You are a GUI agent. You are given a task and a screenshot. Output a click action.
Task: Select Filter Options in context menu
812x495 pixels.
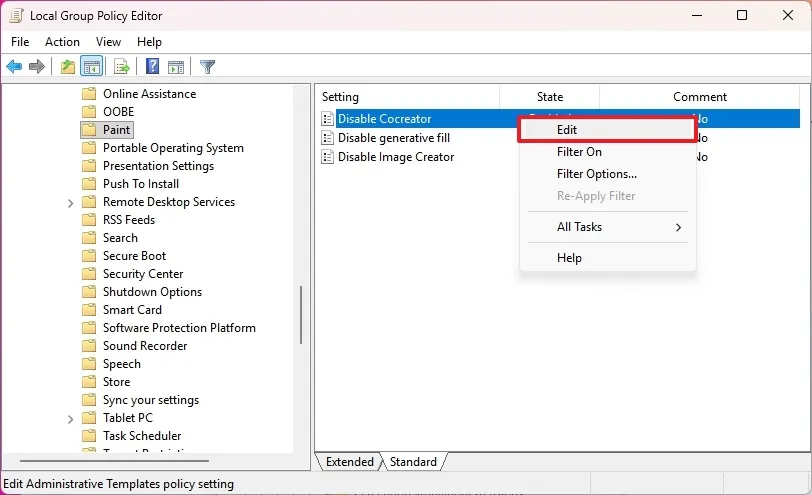coord(596,174)
